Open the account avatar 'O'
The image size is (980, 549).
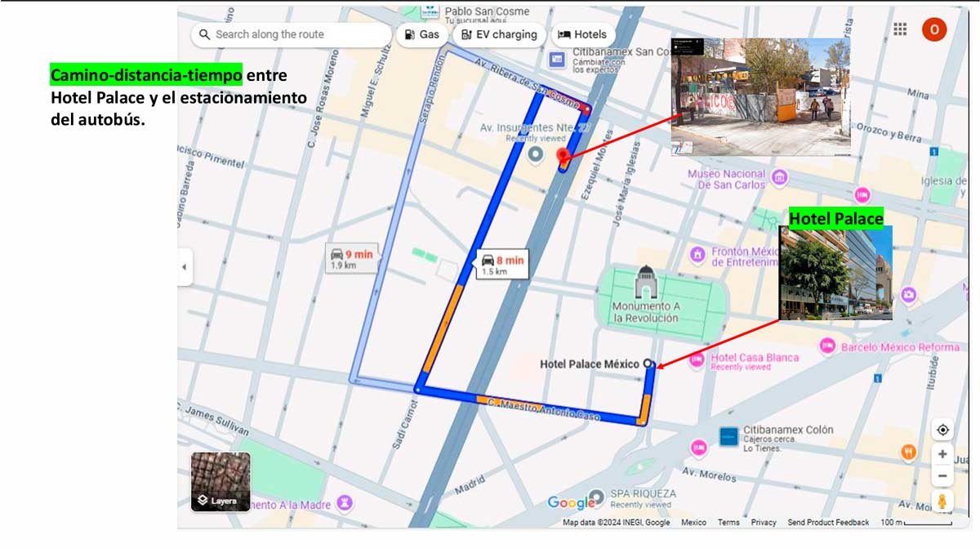(x=934, y=29)
